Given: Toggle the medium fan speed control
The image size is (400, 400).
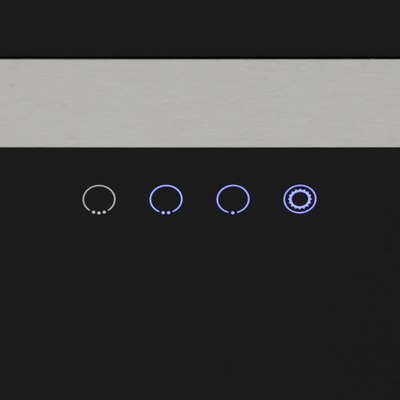Looking at the screenshot, I should point(166,199).
